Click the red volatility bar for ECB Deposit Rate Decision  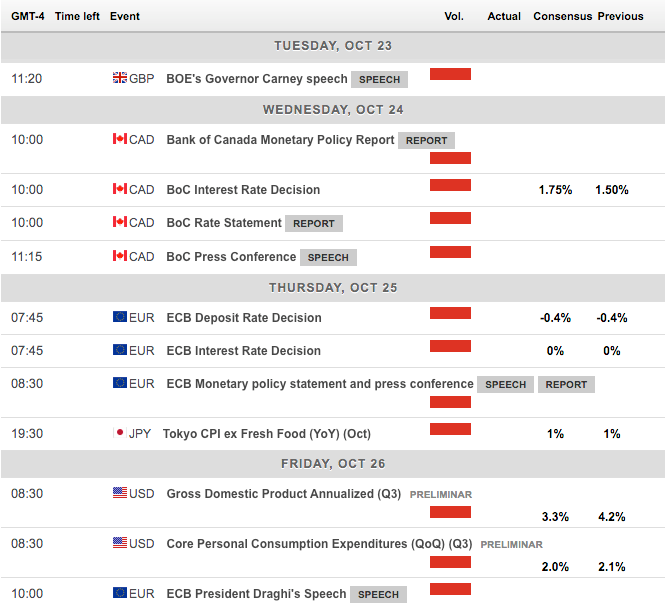coord(450,313)
